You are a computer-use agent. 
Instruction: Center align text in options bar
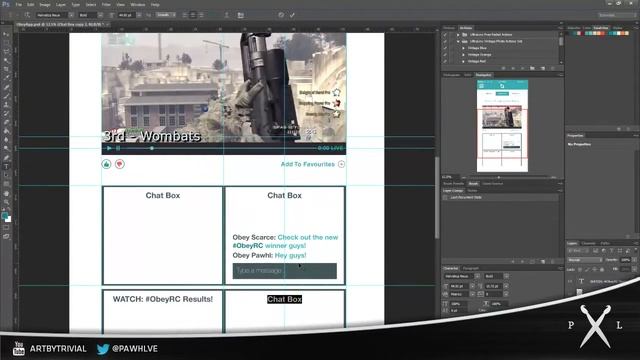click(193, 15)
